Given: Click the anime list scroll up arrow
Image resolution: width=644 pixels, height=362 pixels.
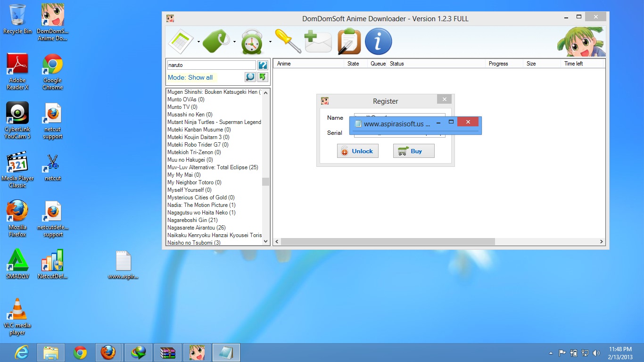Looking at the screenshot, I should coord(266,92).
